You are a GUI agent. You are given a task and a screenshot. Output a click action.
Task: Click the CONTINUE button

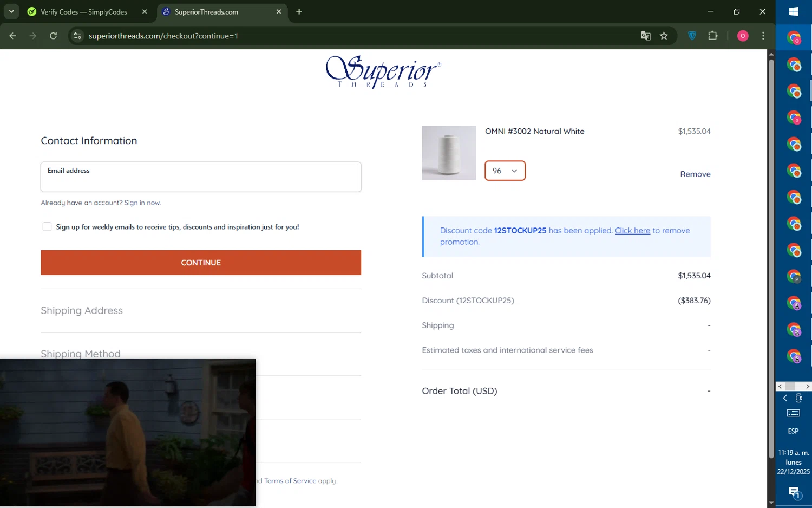[x=201, y=263]
